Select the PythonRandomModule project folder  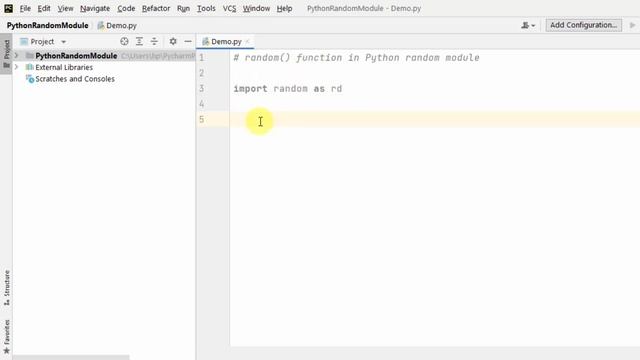coord(76,56)
